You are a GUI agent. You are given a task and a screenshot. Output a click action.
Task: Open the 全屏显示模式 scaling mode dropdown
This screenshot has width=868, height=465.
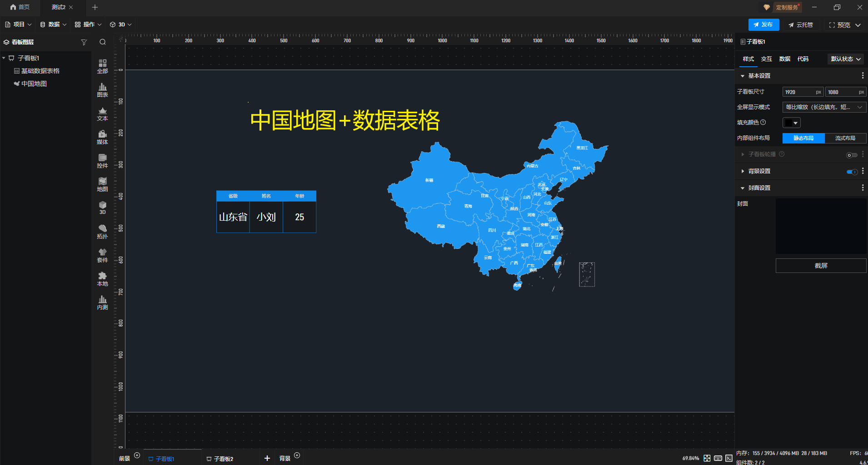pyautogui.click(x=823, y=107)
